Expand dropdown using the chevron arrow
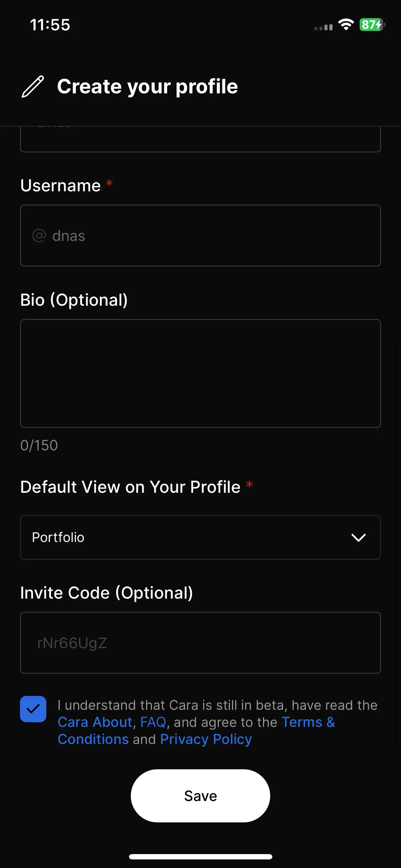The image size is (401, 868). click(359, 537)
